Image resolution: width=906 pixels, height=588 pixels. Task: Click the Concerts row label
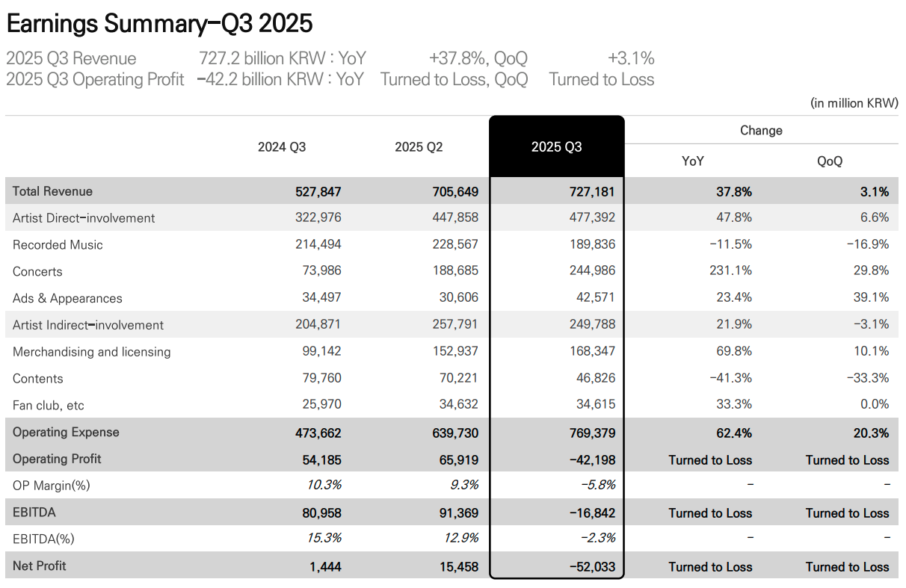click(37, 272)
